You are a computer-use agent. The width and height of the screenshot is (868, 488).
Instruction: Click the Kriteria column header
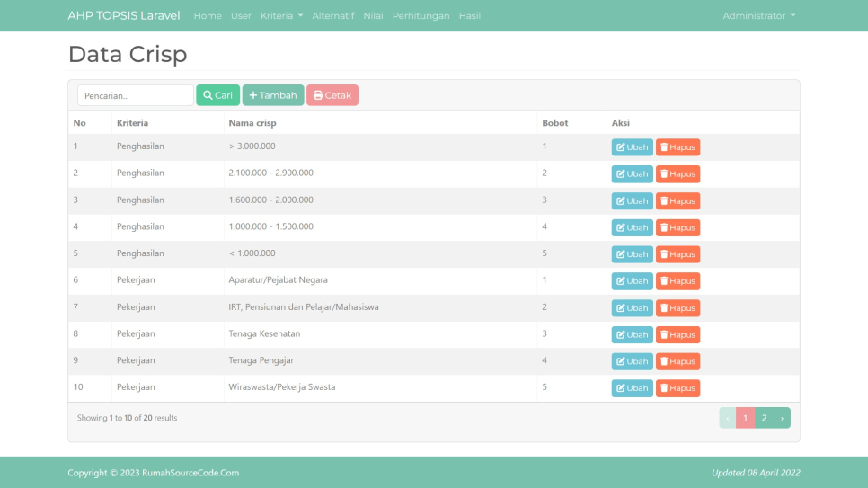coord(132,123)
